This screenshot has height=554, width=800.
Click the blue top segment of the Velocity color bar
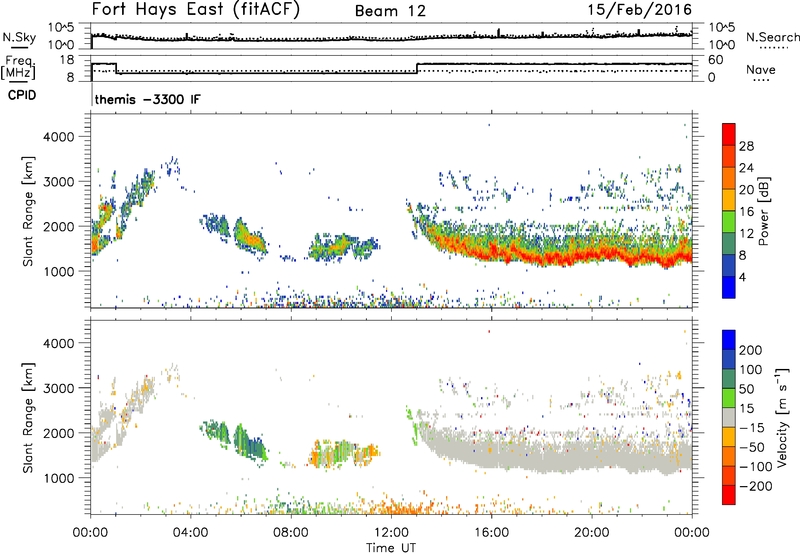tap(729, 339)
